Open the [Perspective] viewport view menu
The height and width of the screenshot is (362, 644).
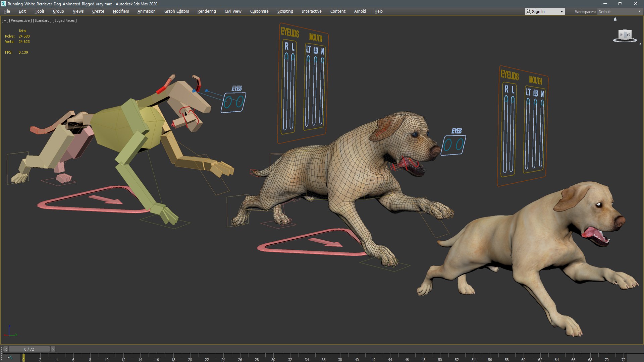pyautogui.click(x=20, y=20)
